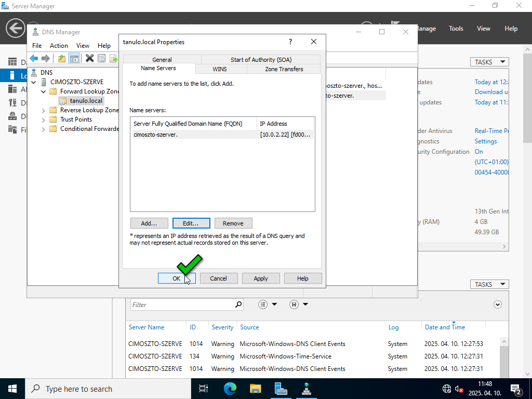Expand the Reverse Lookup Zones tree node
The height and width of the screenshot is (399, 532).
pyautogui.click(x=44, y=110)
